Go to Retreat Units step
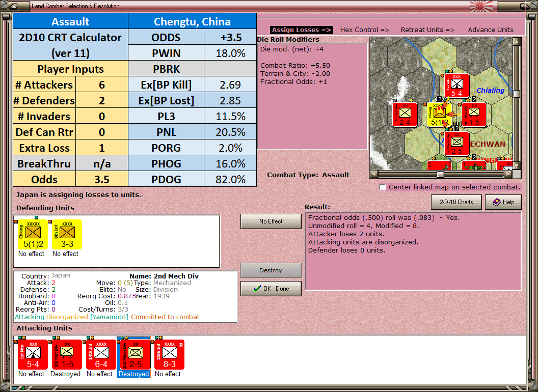538x392 pixels. pos(427,30)
